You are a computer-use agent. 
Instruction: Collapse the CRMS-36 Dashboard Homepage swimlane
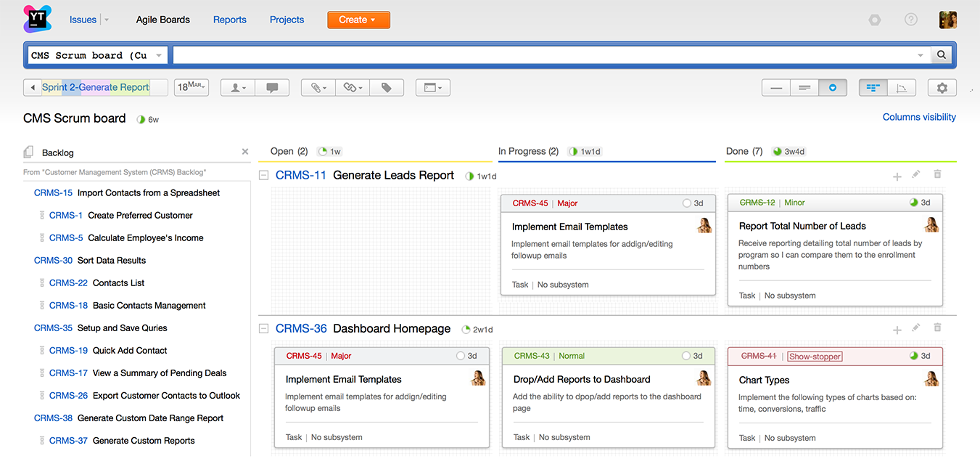click(x=263, y=329)
